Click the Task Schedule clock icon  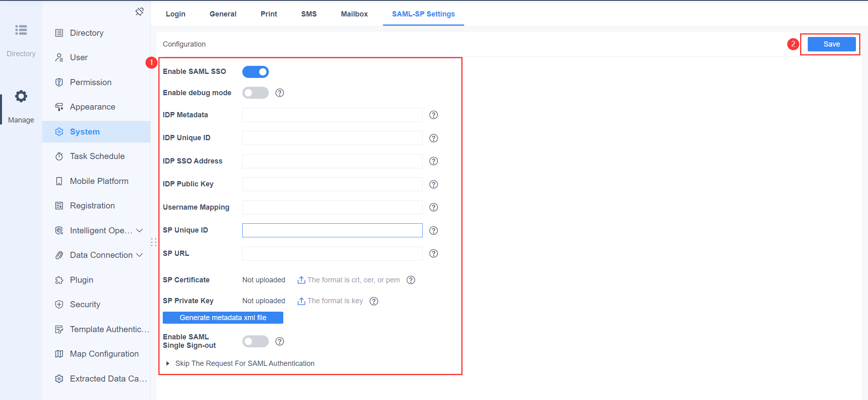59,156
